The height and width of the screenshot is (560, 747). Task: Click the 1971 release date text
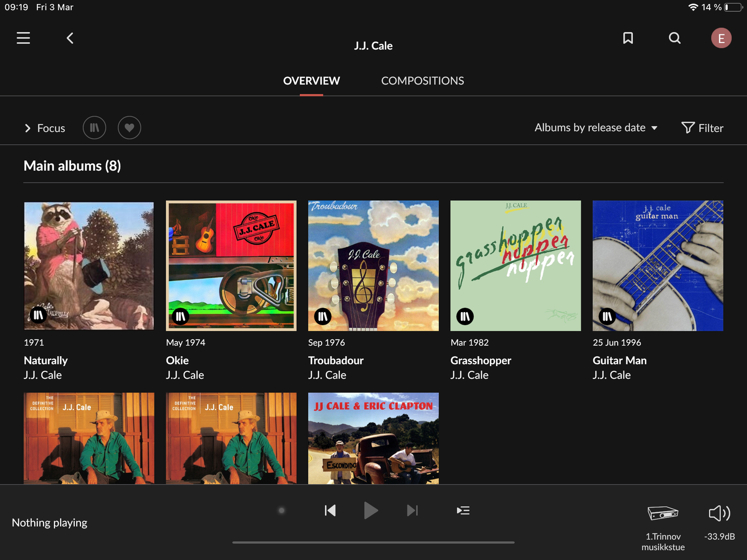pos(34,342)
